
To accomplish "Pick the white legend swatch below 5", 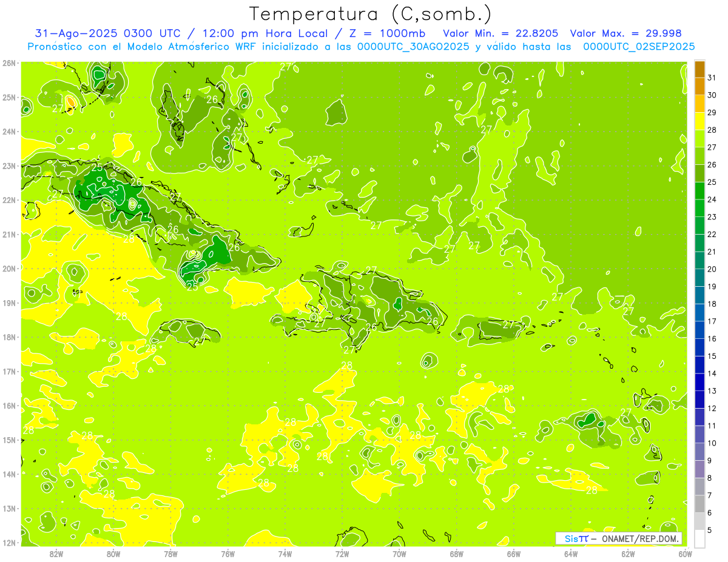I will point(699,538).
